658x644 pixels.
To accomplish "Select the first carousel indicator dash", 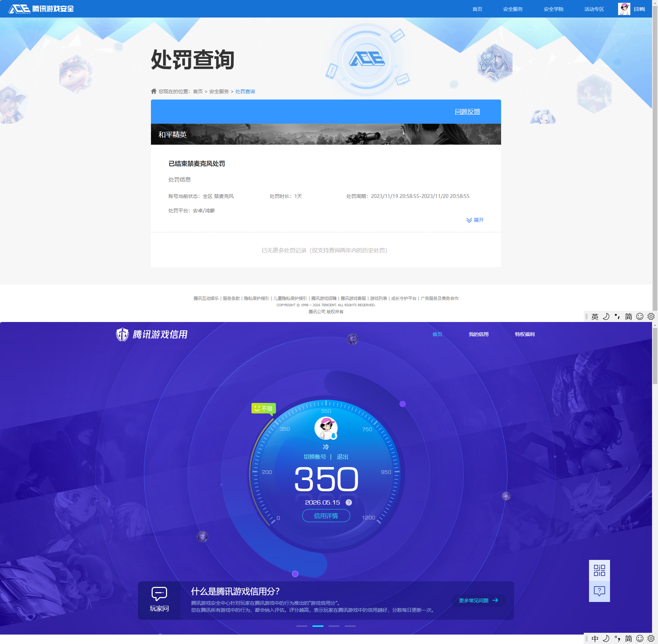I will click(302, 626).
